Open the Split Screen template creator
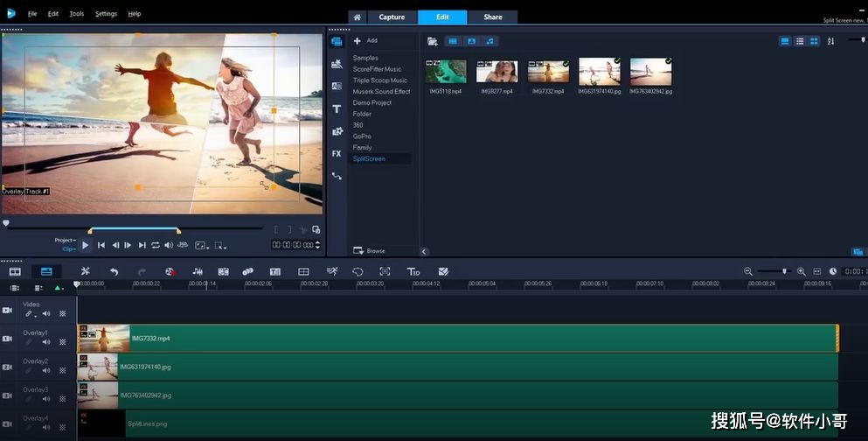This screenshot has height=441, width=868. click(x=303, y=271)
